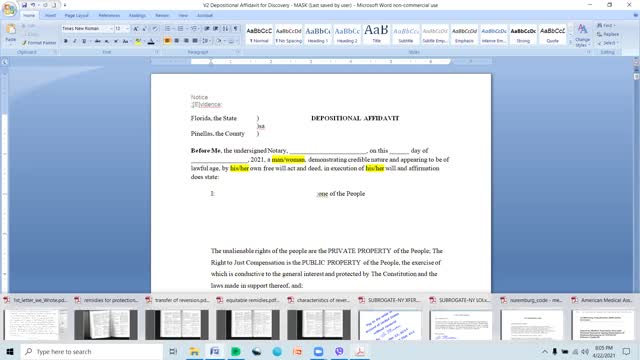Toggle strikethrough formatting

point(98,41)
